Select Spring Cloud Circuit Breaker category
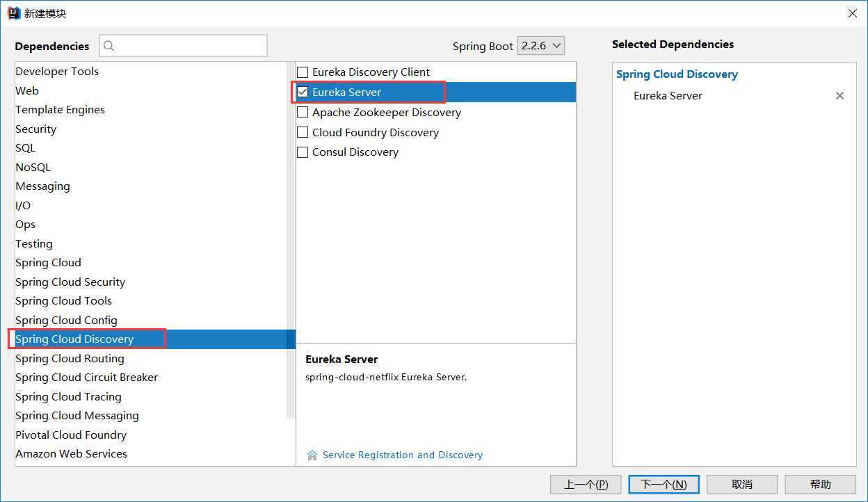 (86, 378)
